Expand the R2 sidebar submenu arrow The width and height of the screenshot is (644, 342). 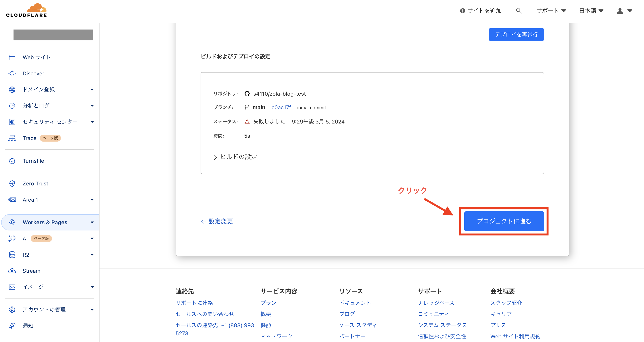coord(92,255)
